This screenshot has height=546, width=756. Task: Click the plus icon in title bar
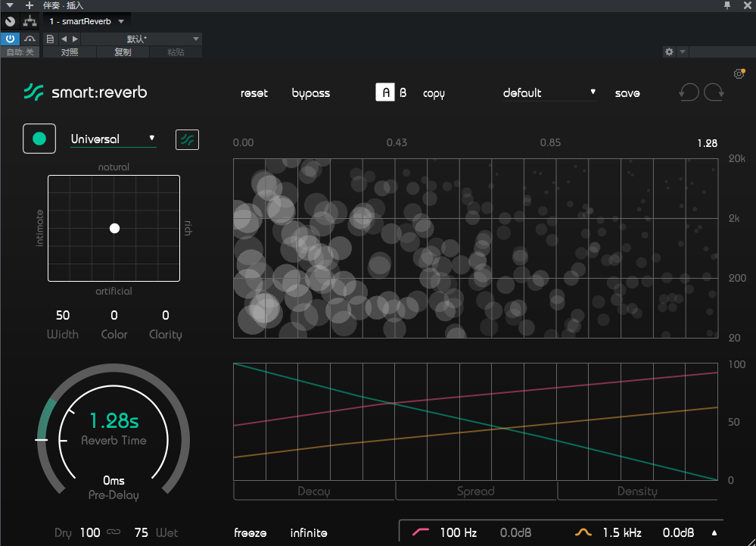coord(30,5)
